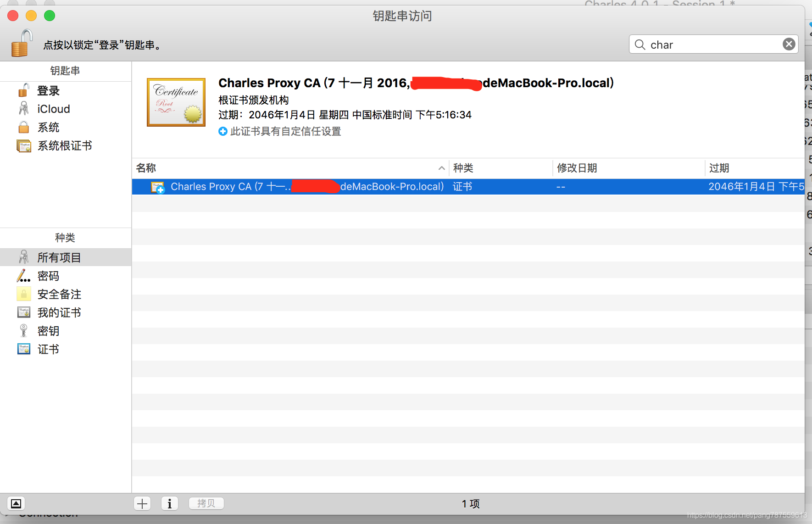
Task: Toggle the preview pane icon bottom-left
Action: 16,504
